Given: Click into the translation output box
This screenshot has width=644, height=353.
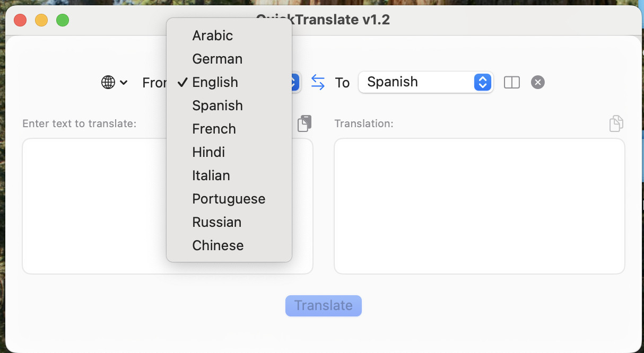Looking at the screenshot, I should pyautogui.click(x=479, y=206).
